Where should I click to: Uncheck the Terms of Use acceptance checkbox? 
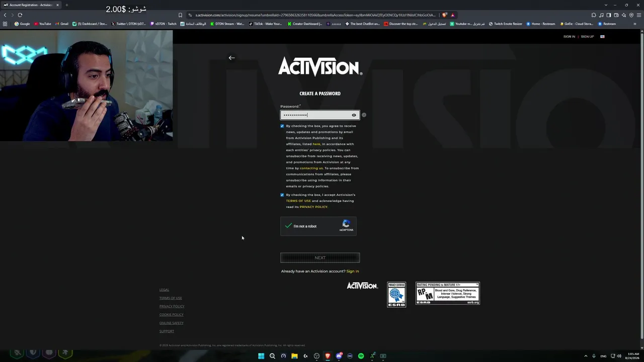282,195
